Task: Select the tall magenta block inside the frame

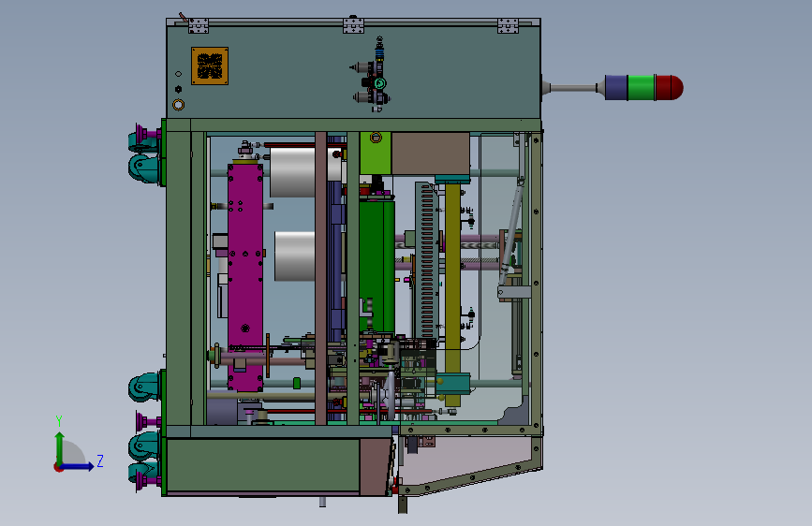Action: point(245,277)
